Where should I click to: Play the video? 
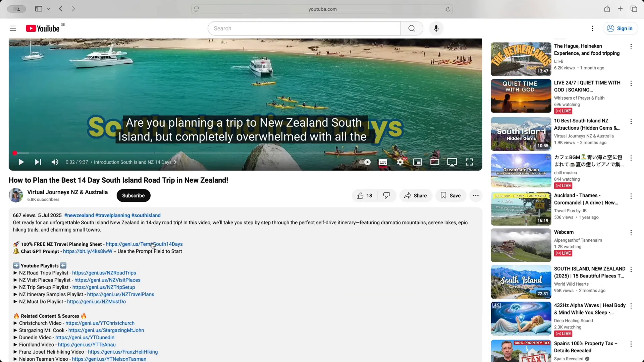(x=21, y=162)
